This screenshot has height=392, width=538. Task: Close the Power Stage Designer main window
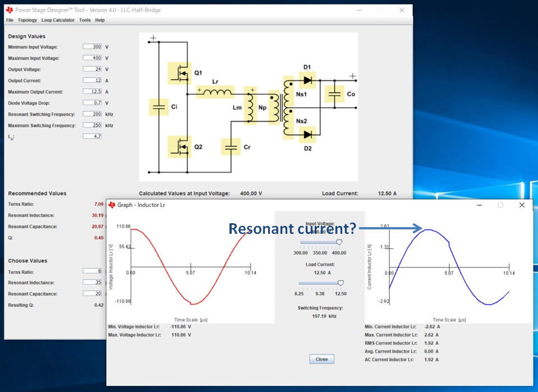click(x=402, y=10)
